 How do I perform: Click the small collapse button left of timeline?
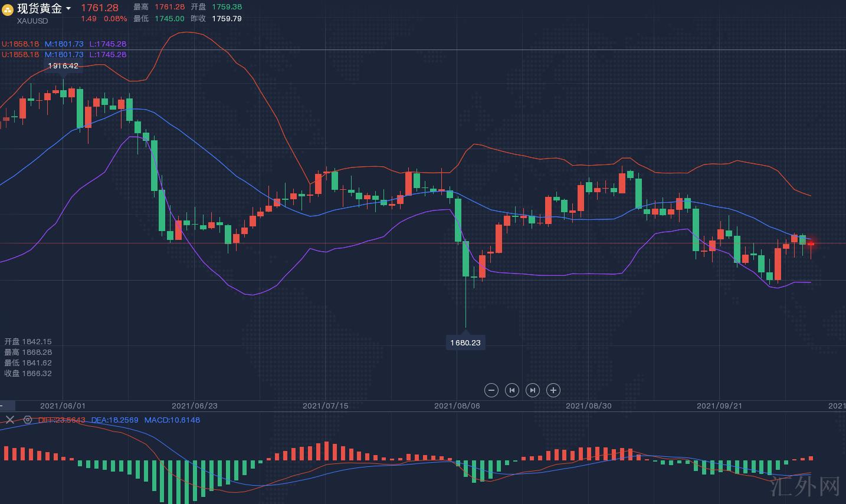point(7,406)
